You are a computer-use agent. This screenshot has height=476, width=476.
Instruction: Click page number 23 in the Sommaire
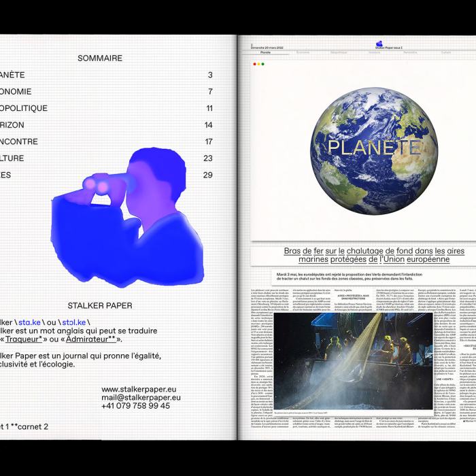pyautogui.click(x=208, y=158)
